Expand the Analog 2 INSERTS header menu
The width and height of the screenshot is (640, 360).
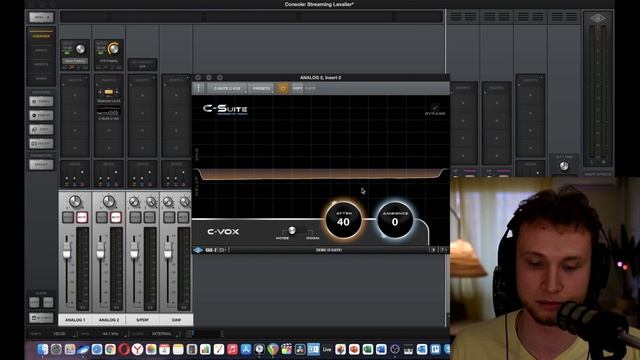[x=109, y=80]
